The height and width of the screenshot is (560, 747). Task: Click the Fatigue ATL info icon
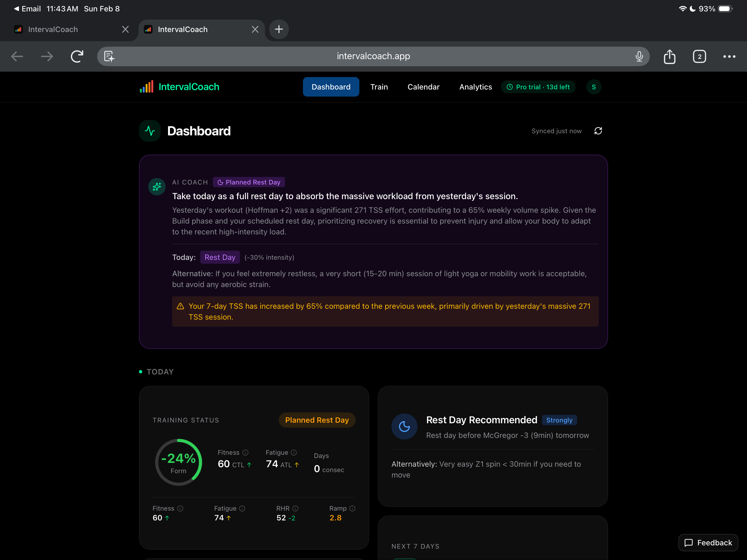[294, 452]
